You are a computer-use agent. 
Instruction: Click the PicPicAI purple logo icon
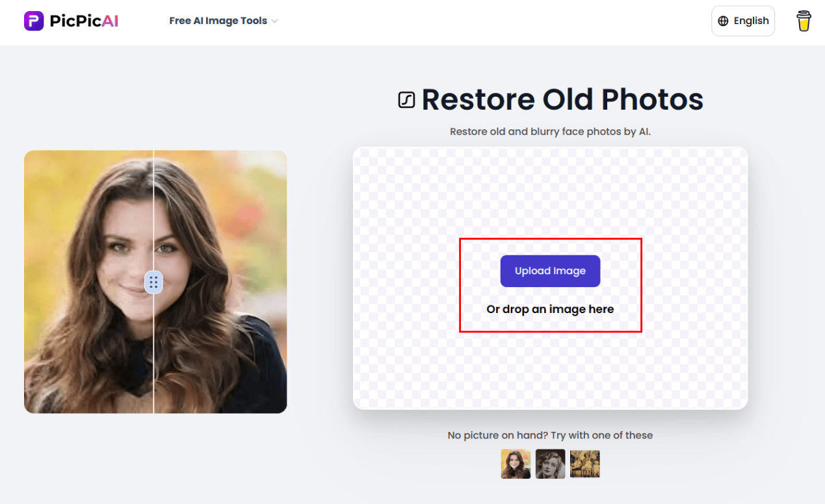point(34,21)
